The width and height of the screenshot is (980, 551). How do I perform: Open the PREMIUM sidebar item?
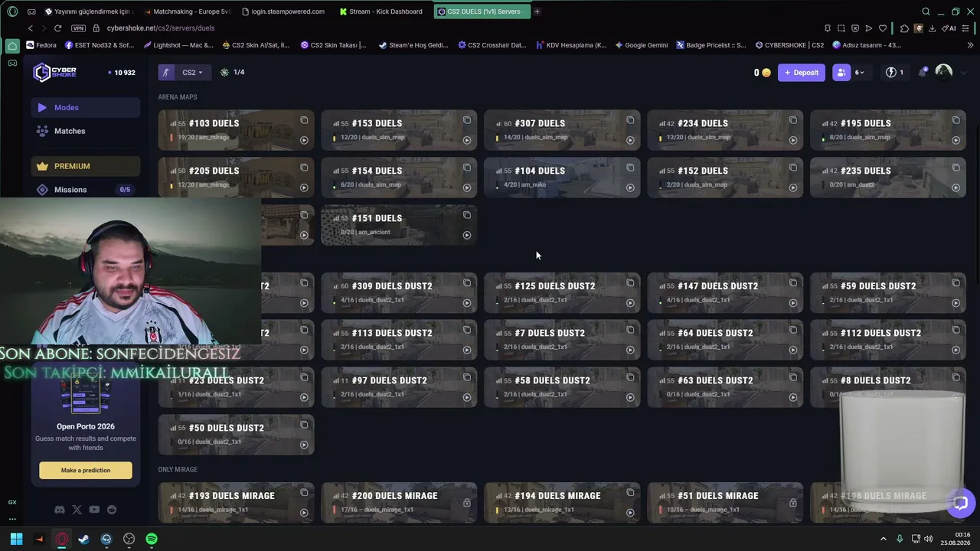coord(86,166)
